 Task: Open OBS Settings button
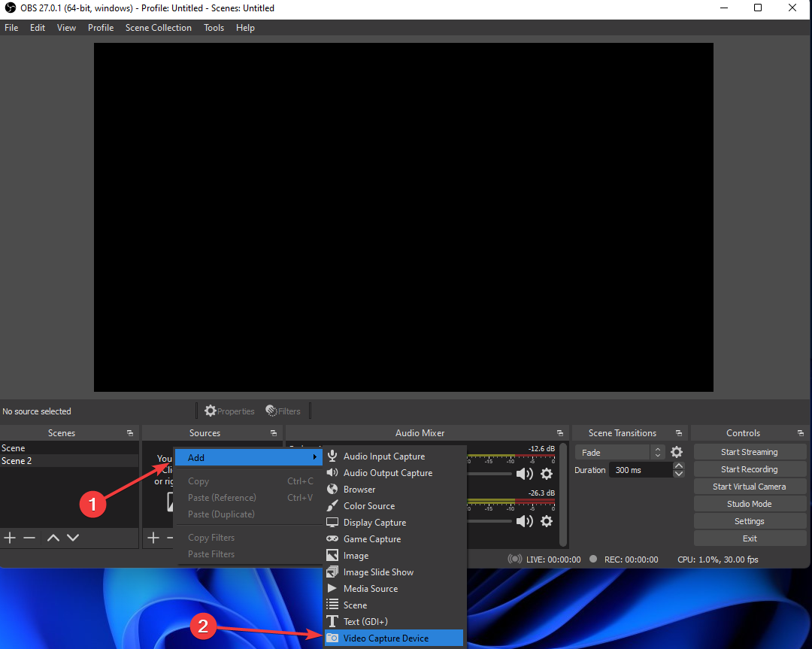(x=750, y=521)
